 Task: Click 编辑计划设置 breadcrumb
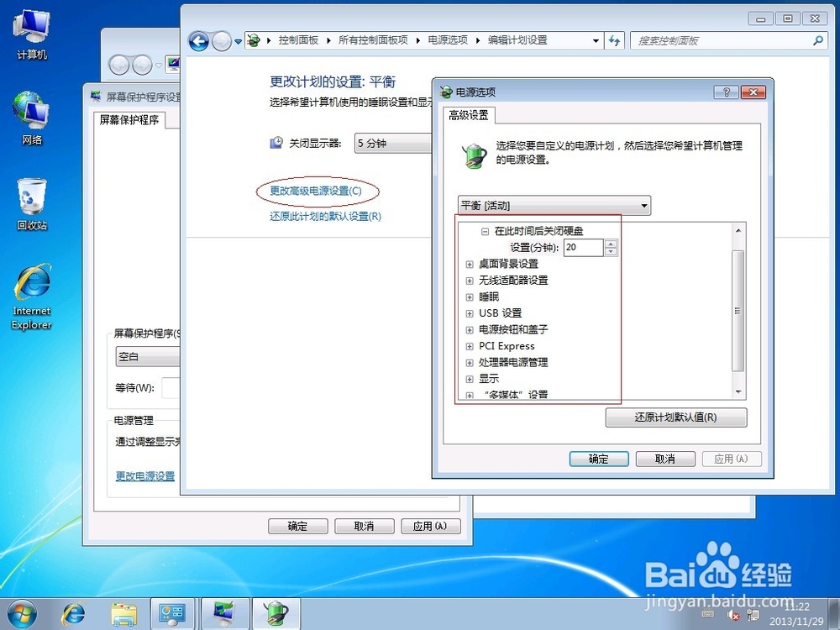[517, 40]
